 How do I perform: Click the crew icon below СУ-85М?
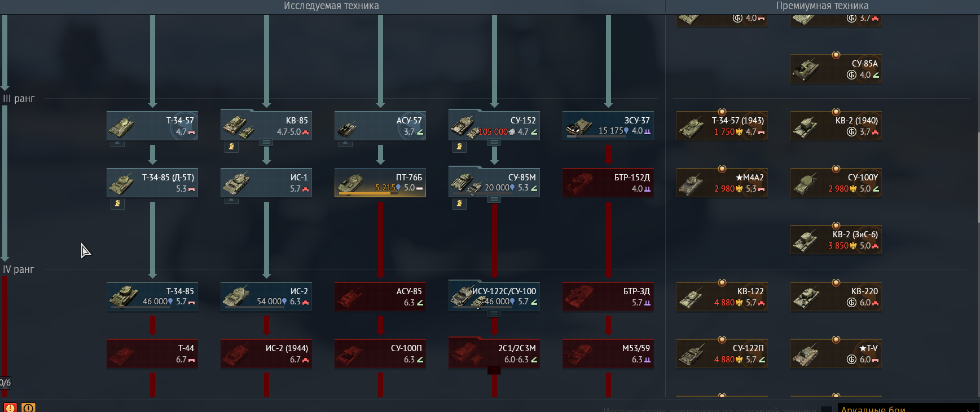point(459,203)
